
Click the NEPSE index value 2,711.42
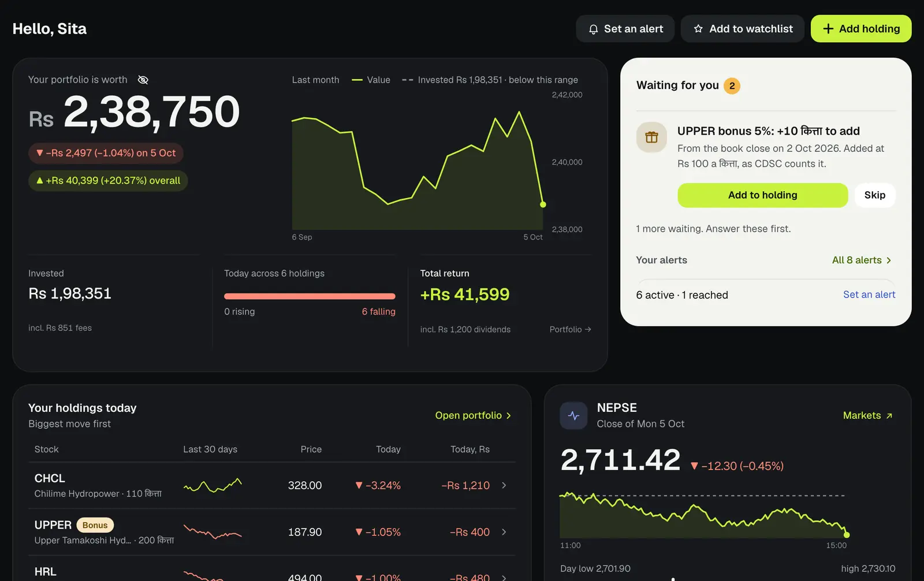click(x=621, y=460)
